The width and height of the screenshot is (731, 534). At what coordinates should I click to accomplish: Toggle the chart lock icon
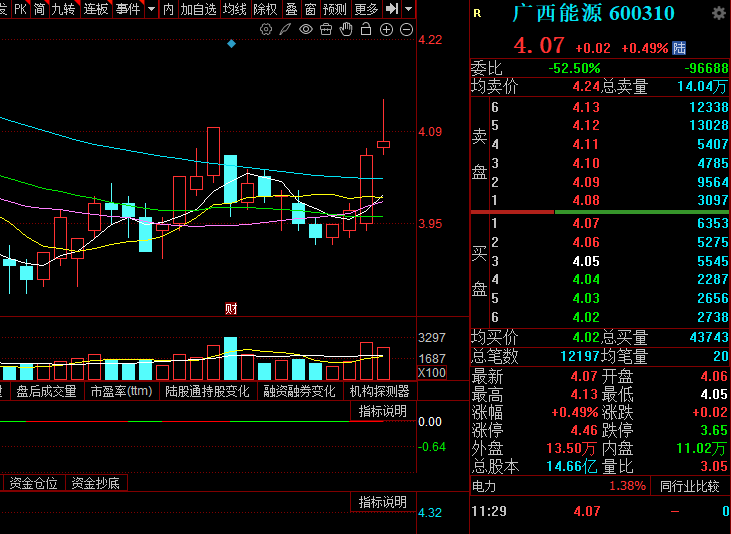(x=366, y=29)
